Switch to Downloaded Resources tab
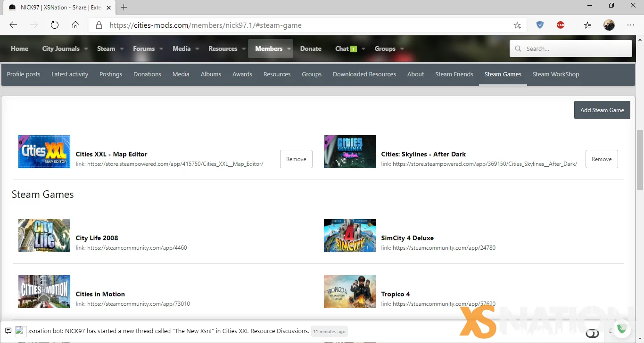The height and width of the screenshot is (343, 644). (364, 74)
